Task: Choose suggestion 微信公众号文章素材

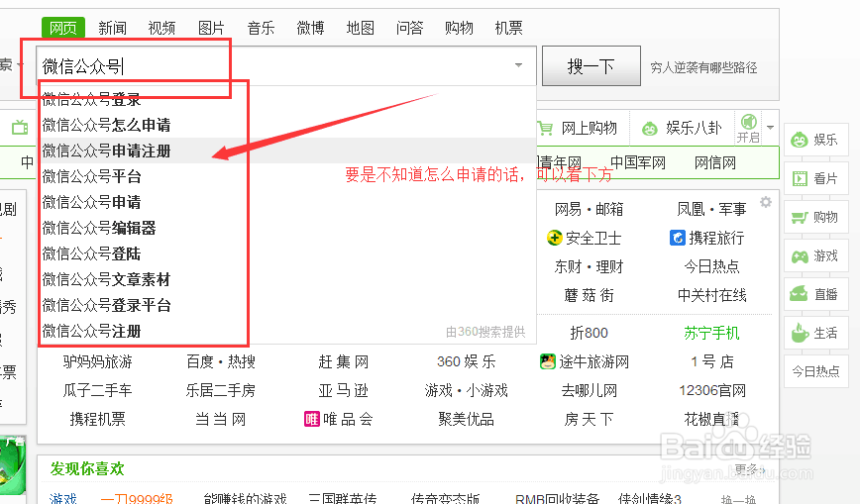Action: (287, 279)
